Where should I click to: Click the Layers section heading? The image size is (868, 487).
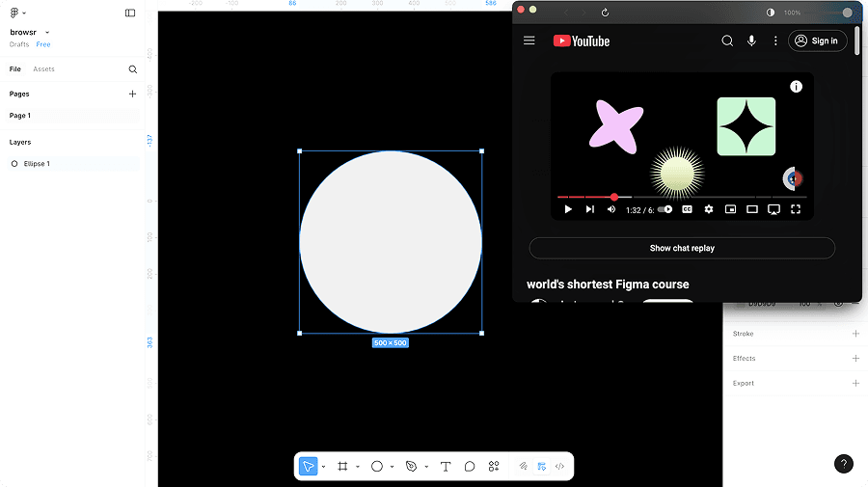tap(20, 142)
